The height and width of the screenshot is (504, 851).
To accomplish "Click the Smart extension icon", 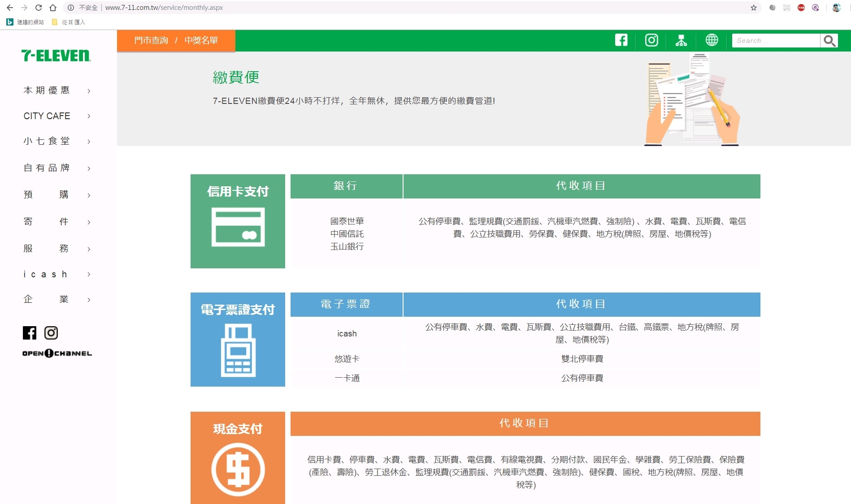I will 787,8.
